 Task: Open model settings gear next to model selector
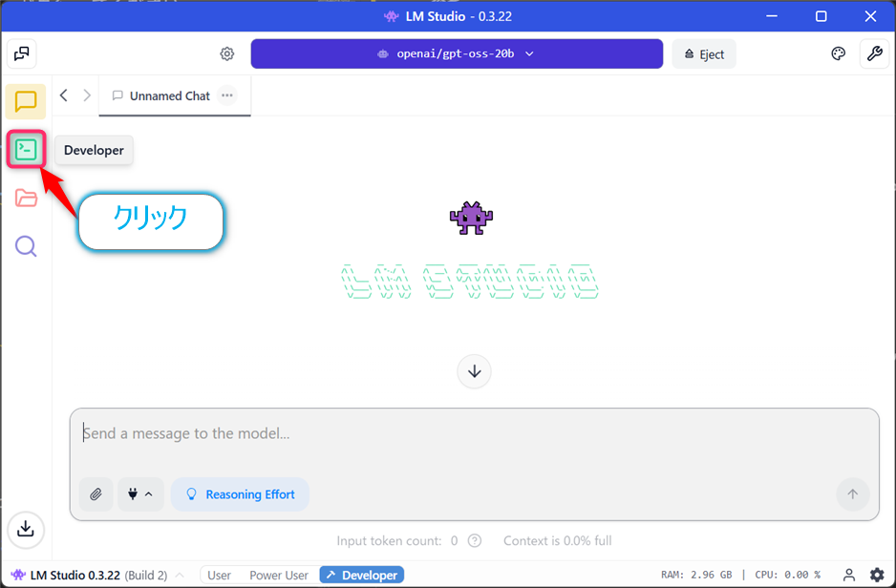coord(226,53)
